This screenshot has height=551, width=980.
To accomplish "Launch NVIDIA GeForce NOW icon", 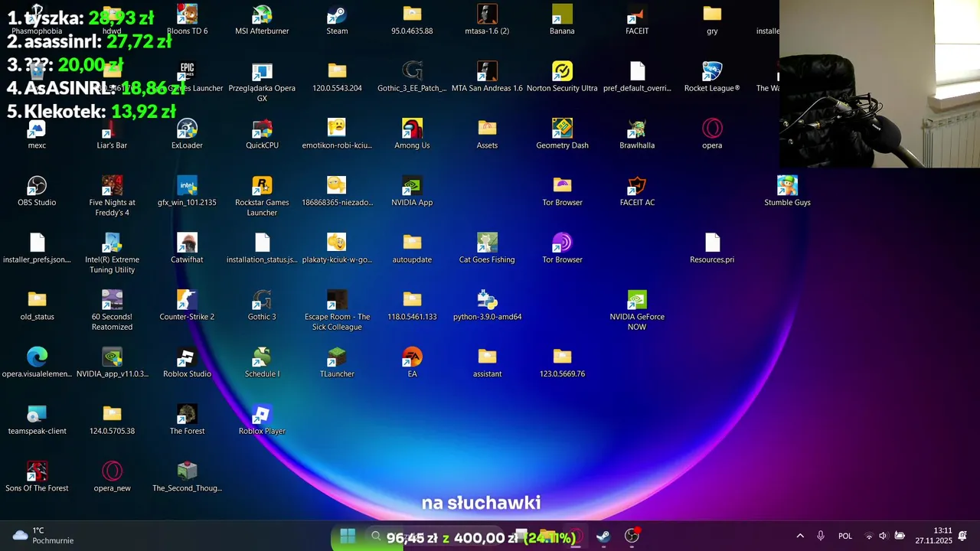I will [637, 310].
